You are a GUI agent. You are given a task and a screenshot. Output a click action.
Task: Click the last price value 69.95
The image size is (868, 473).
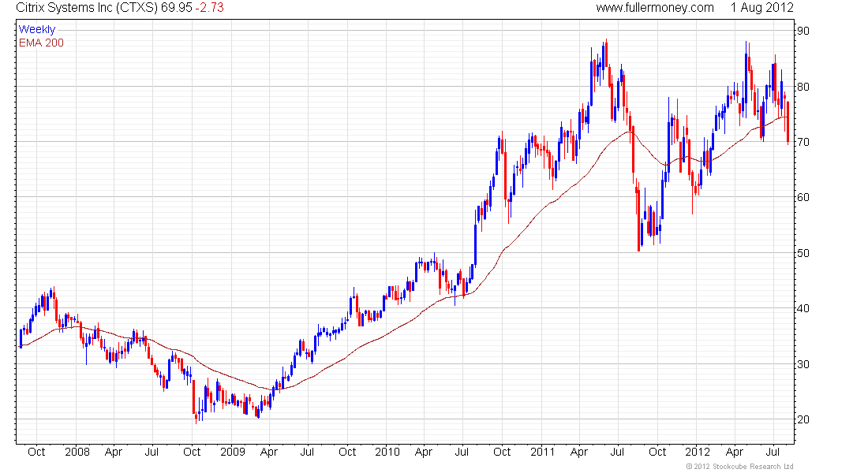[177, 8]
